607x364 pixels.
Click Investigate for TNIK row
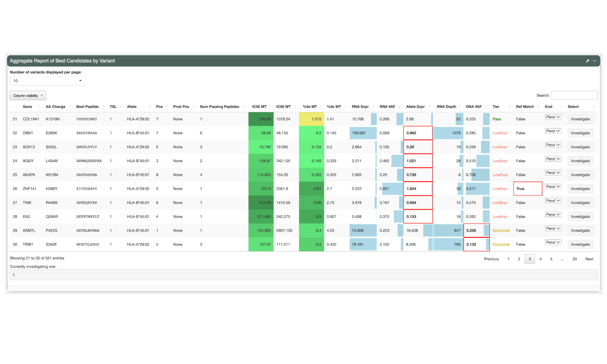[580, 203]
